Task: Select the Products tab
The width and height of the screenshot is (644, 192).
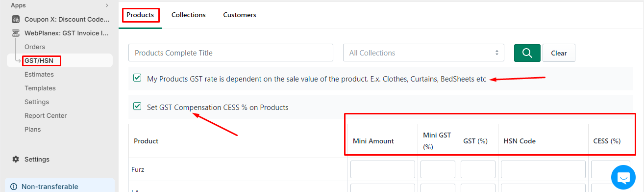Action: click(x=140, y=15)
